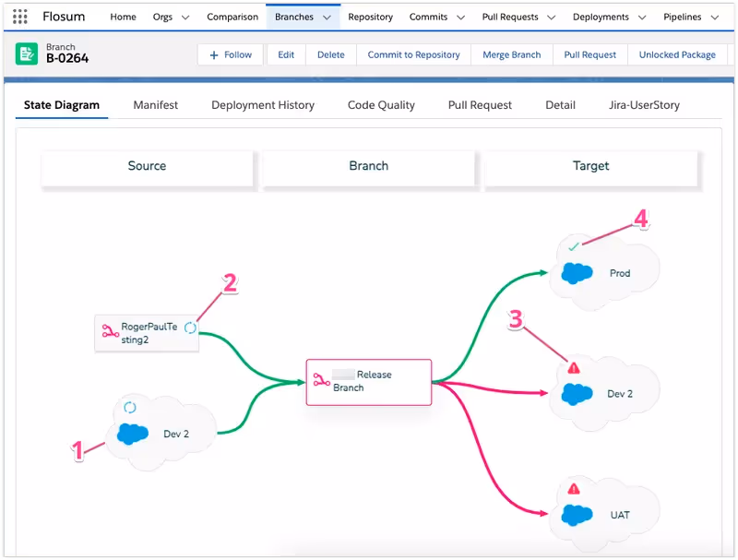Select the Release Branch node label

[363, 381]
